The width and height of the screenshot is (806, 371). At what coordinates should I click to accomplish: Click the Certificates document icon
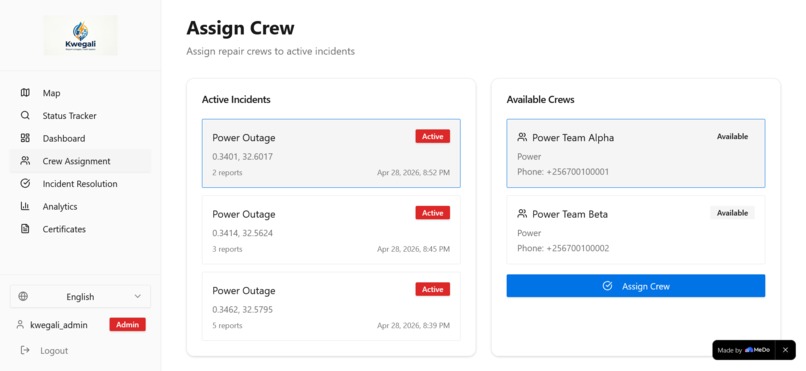tap(25, 229)
